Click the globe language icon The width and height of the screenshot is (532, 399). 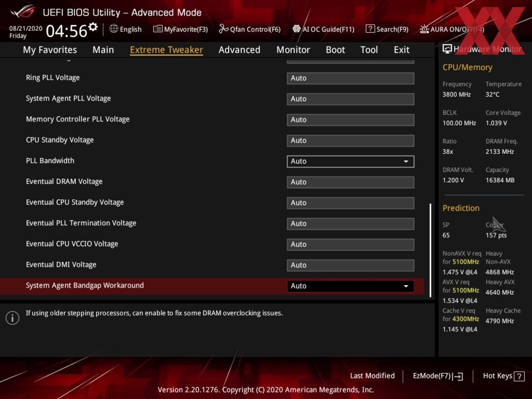(x=114, y=29)
